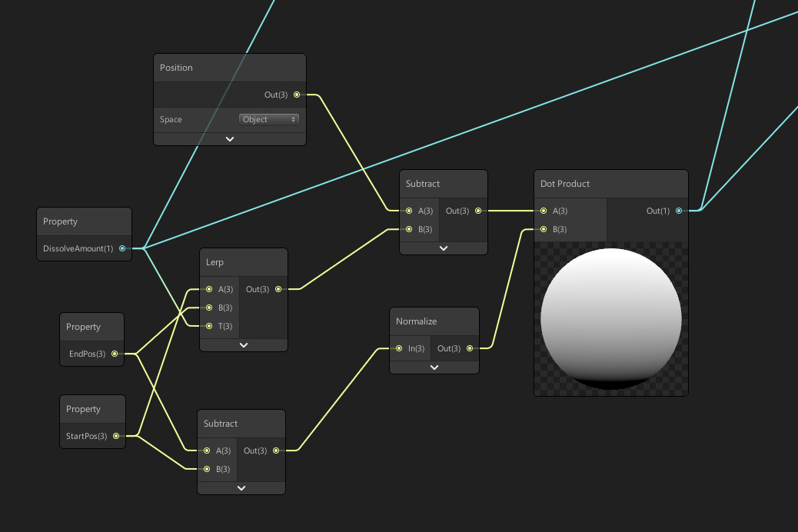Open the Space dropdown set to Object
Image resolution: width=798 pixels, height=532 pixels.
coord(269,119)
